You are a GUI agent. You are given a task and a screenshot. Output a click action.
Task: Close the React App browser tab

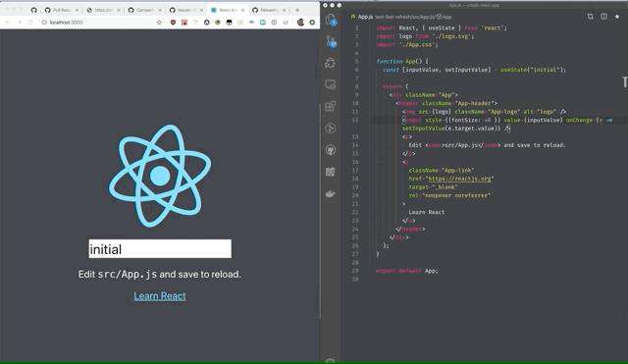(242, 10)
